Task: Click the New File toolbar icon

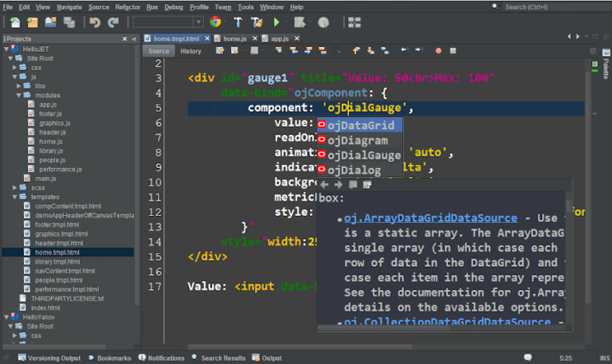Action: point(15,22)
